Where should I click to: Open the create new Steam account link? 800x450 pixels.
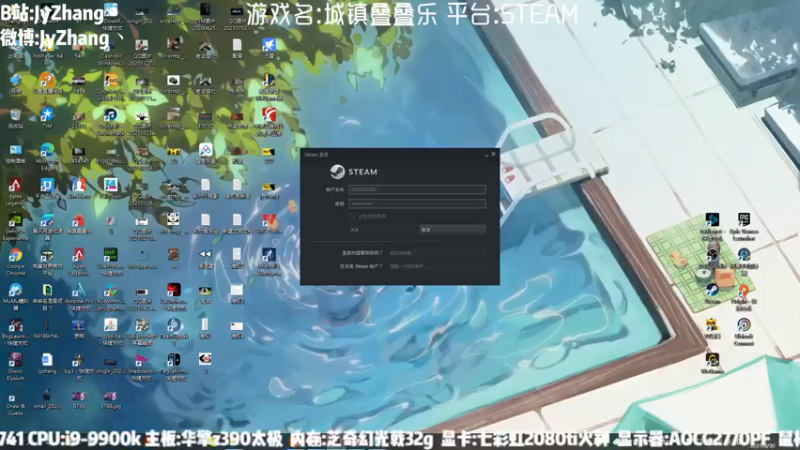[407, 266]
